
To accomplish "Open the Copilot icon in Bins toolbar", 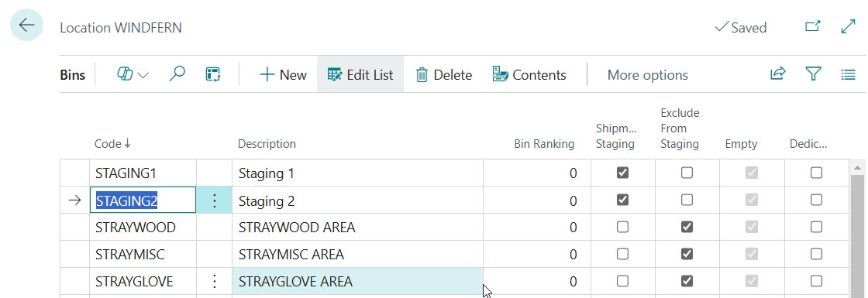I will tap(125, 74).
